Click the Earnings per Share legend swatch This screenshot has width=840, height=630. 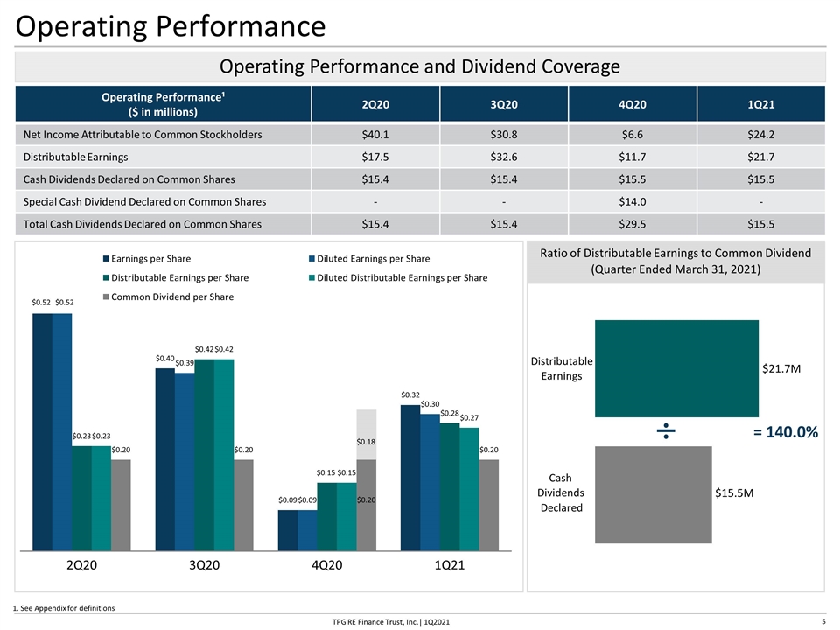pyautogui.click(x=106, y=259)
